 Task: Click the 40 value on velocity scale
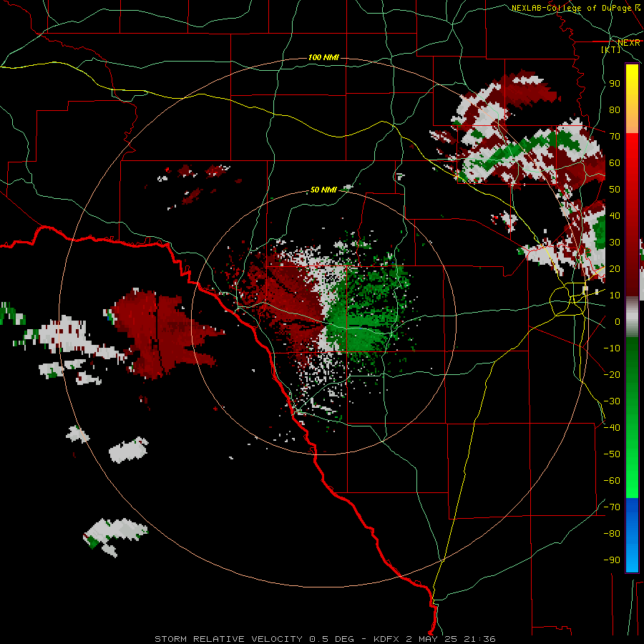pyautogui.click(x=615, y=215)
